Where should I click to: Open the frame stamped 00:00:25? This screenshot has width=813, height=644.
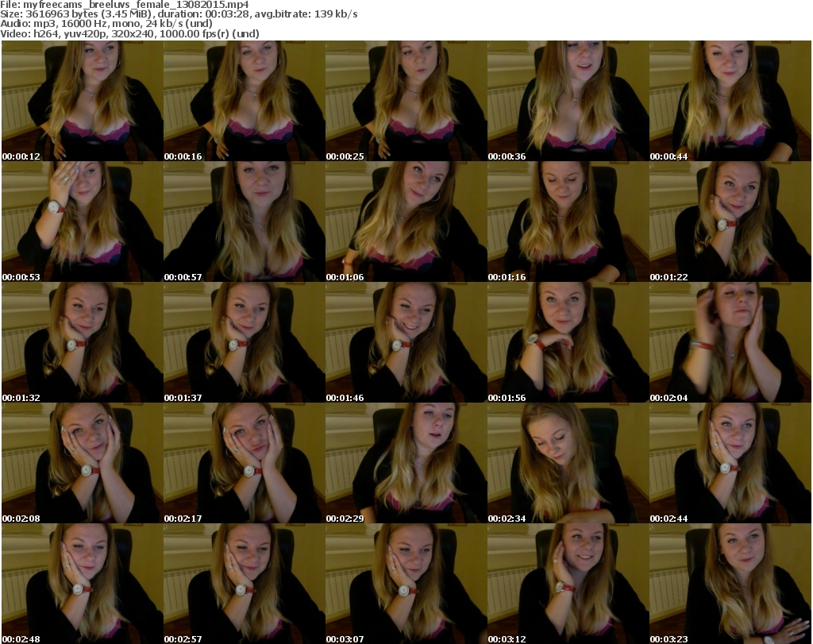406,101
